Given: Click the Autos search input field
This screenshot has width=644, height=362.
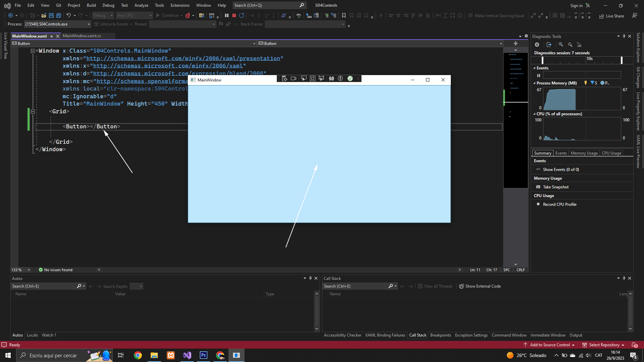Looking at the screenshot, I should (x=44, y=286).
